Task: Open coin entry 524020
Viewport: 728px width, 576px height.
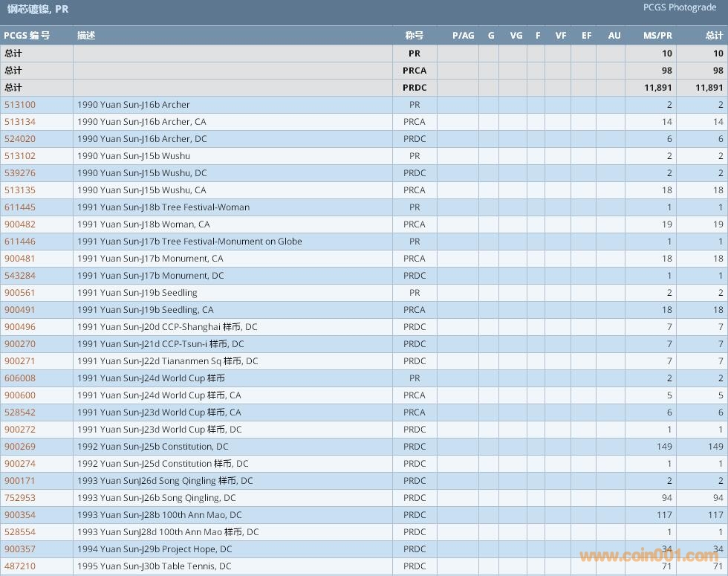Action: click(20, 139)
